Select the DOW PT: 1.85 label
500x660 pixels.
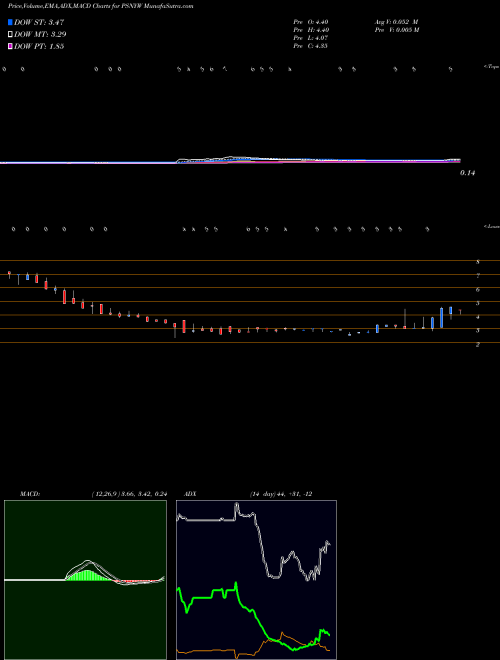[39, 46]
